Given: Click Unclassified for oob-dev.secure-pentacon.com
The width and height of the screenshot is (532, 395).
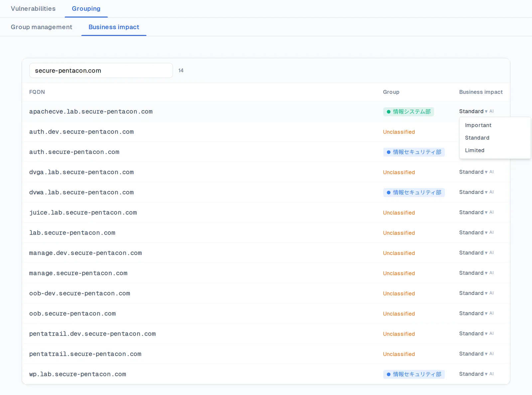Looking at the screenshot, I should pos(399,294).
